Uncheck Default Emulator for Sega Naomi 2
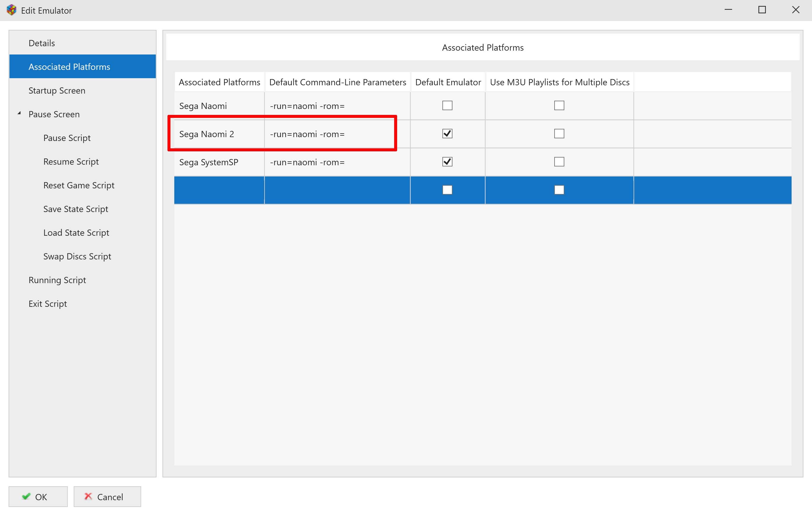Screen dimensions: 812x515 click(447, 134)
